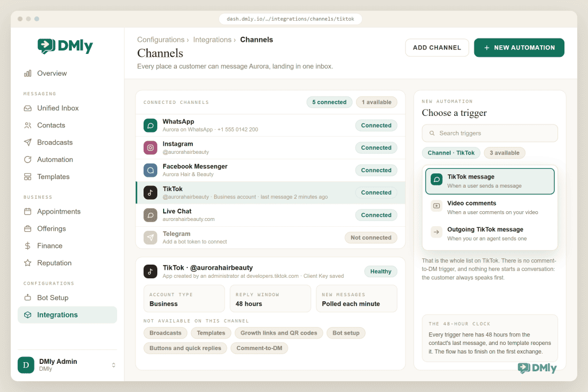Image resolution: width=588 pixels, height=392 pixels.
Task: Click the Reputation star icon
Action: click(28, 263)
